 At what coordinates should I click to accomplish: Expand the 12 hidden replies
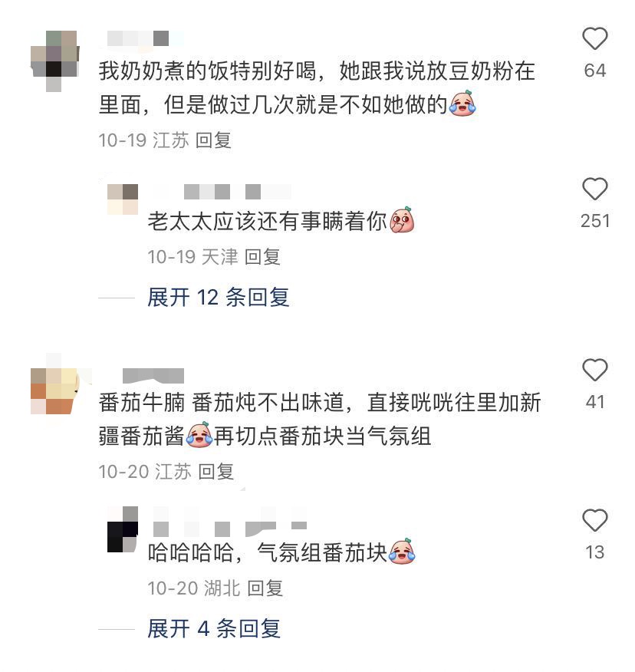[x=219, y=297]
